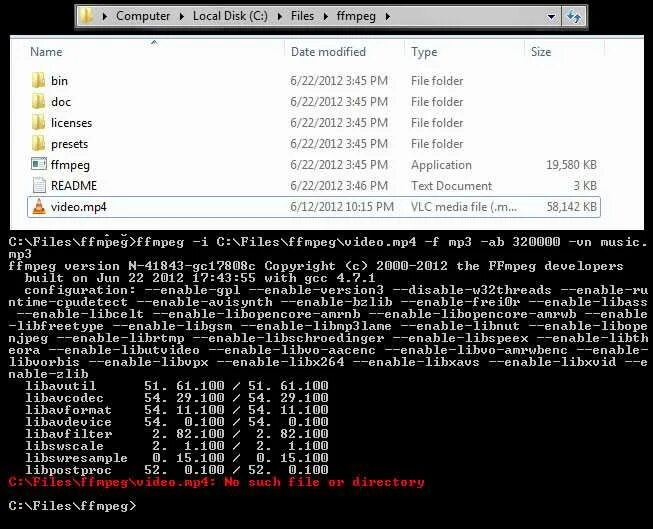The image size is (653, 529).
Task: Expand the arrow after Computer in the breadcrumb
Action: [x=182, y=16]
